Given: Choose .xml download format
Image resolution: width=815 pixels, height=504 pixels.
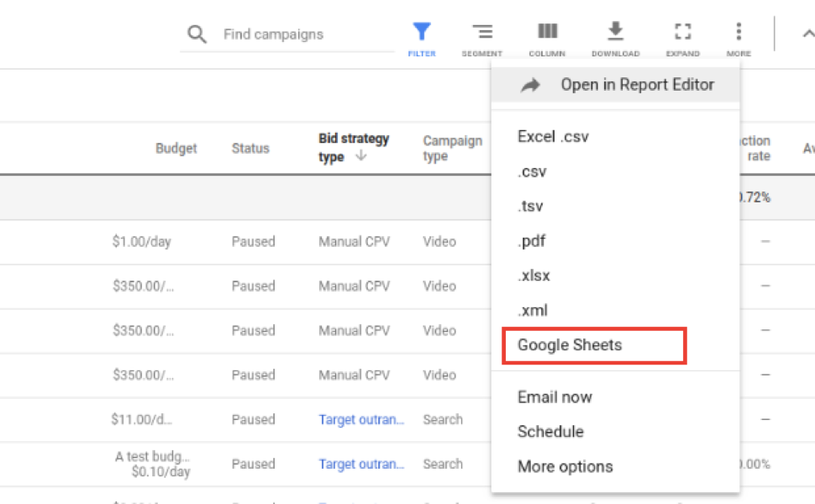Looking at the screenshot, I should pyautogui.click(x=532, y=310).
